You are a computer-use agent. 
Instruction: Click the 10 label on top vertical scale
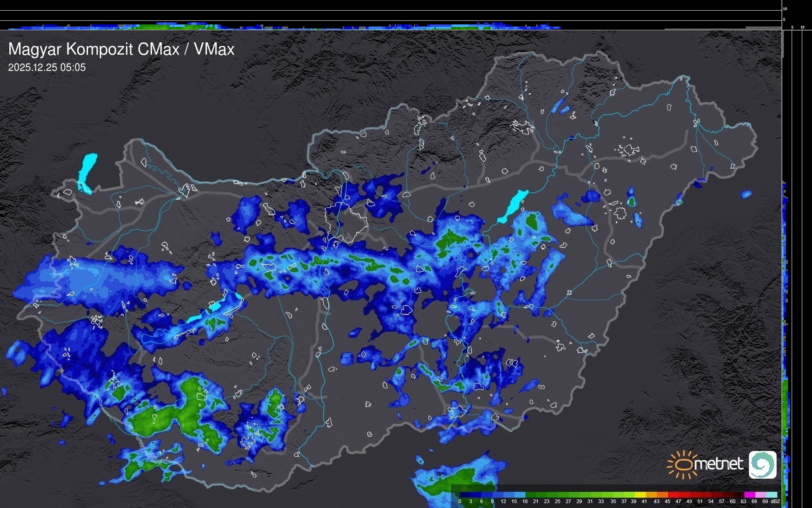click(x=785, y=9)
